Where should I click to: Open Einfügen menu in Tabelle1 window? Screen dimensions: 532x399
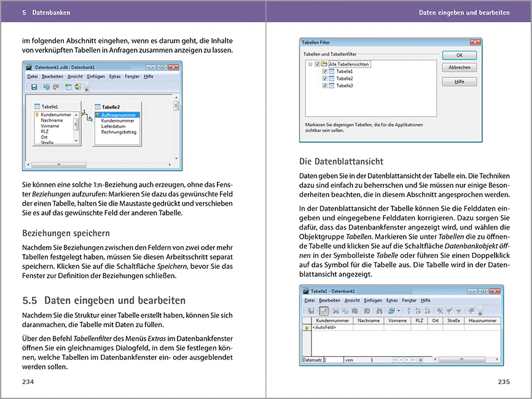click(372, 301)
